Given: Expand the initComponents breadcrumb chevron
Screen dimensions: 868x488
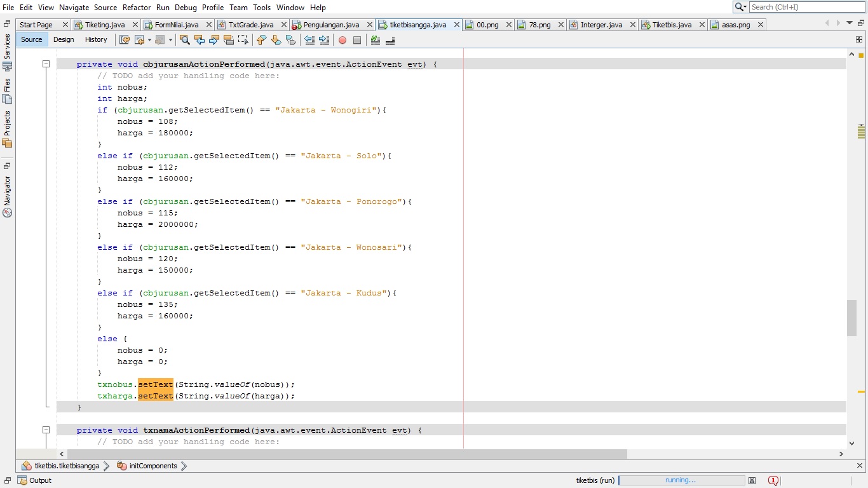Looking at the screenshot, I should (184, 466).
